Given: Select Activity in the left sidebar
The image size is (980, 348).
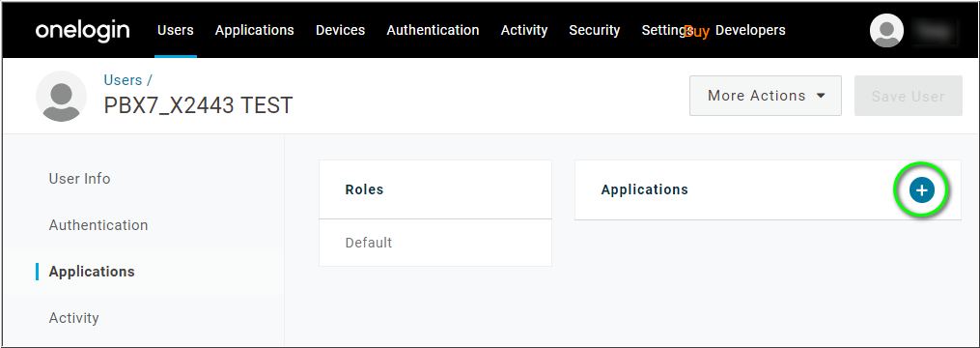Looking at the screenshot, I should coord(73,317).
